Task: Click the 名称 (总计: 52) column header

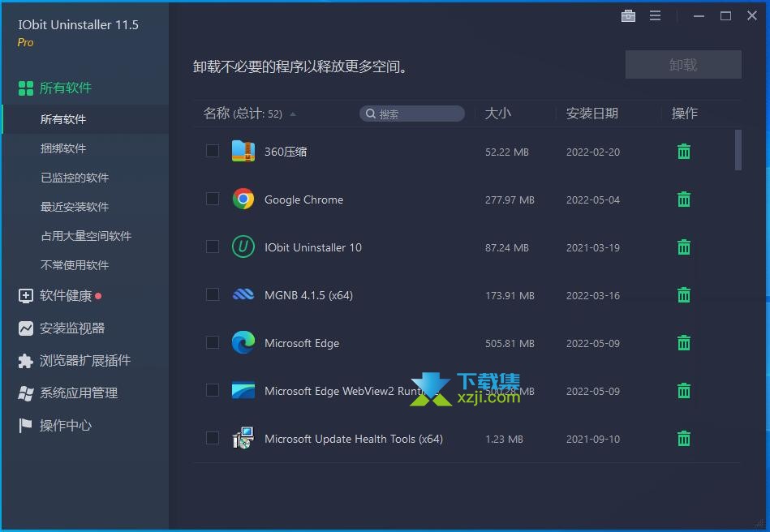Action: click(243, 114)
